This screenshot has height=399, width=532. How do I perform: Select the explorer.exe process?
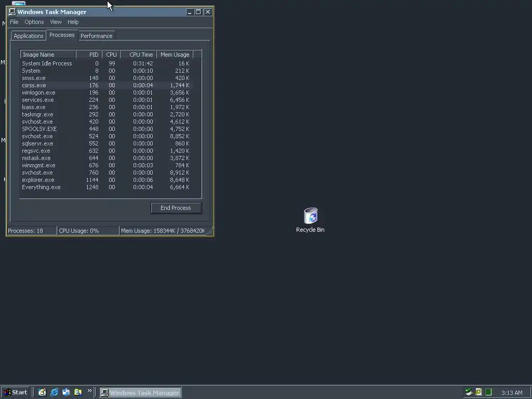[106, 180]
